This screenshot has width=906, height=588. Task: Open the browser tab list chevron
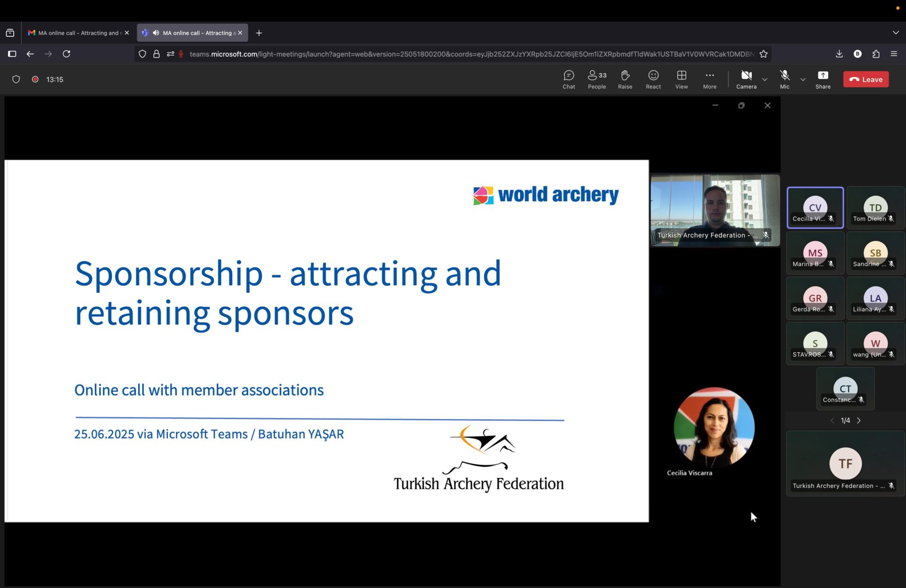pyautogui.click(x=895, y=33)
